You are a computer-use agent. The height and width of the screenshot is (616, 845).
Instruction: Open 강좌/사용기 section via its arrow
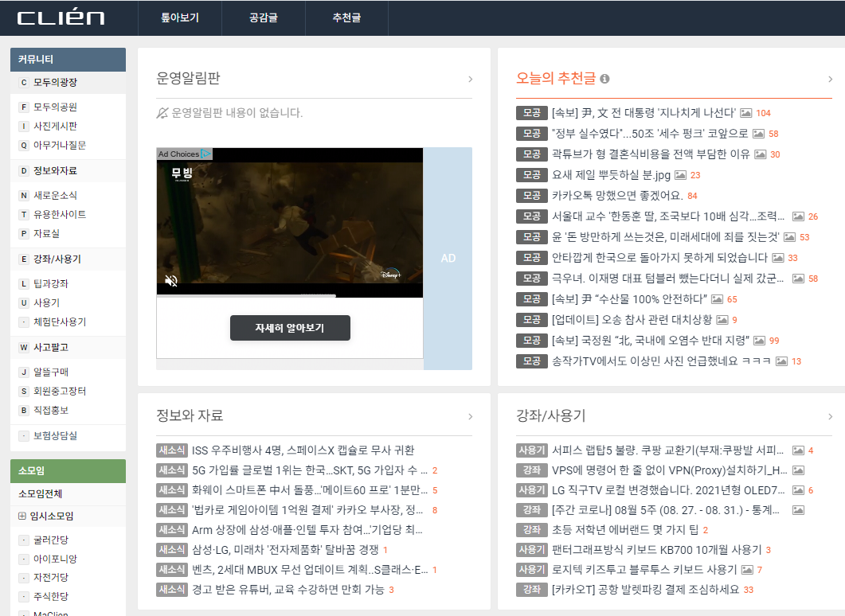831,416
